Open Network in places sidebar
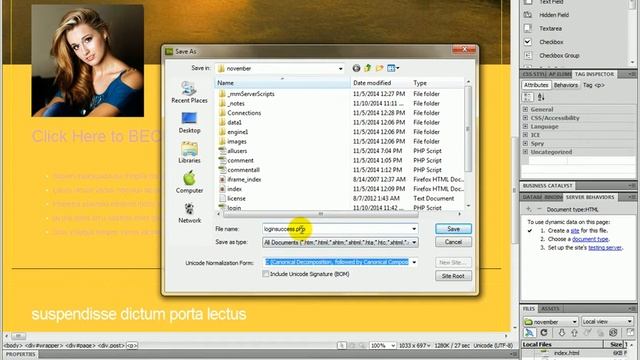 189,212
